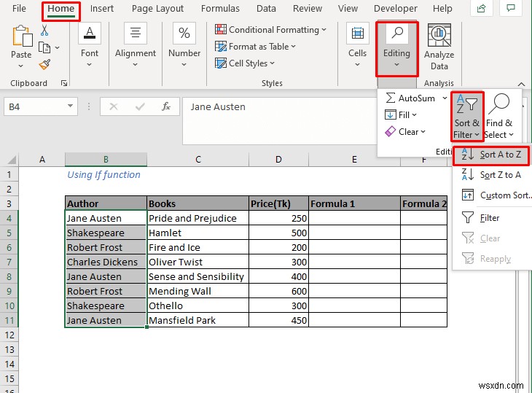This screenshot has width=532, height=393.
Task: Switch to the Formulas tab
Action: point(220,9)
